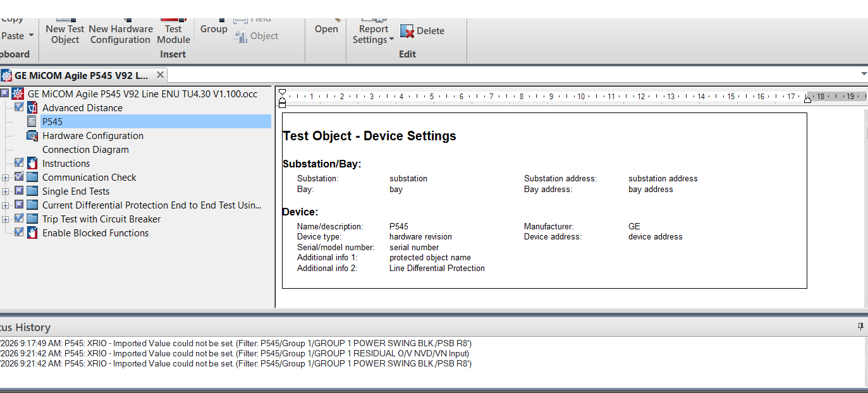Viewport: 868px width, 393px height.
Task: Uncheck the Advanced Distance checkbox
Action: pyautogui.click(x=19, y=107)
